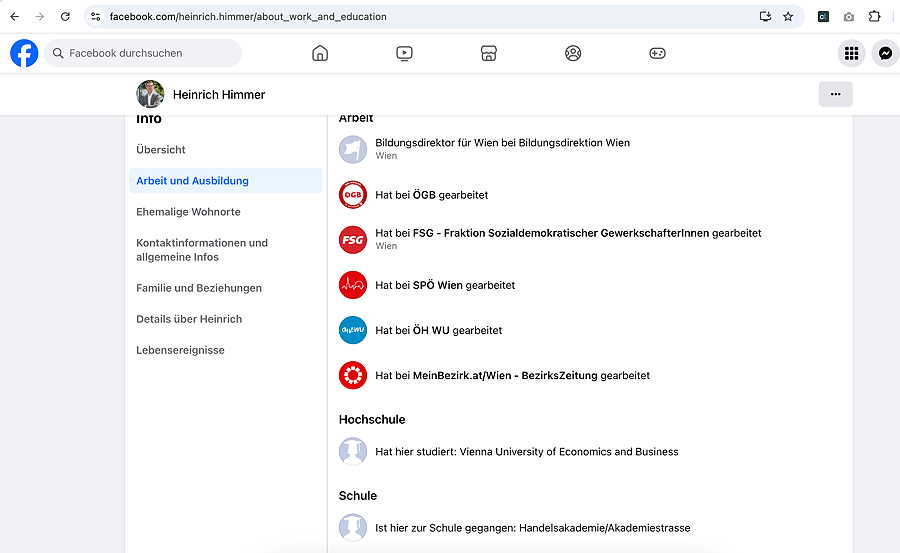Click the dark square extension icon

(823, 17)
